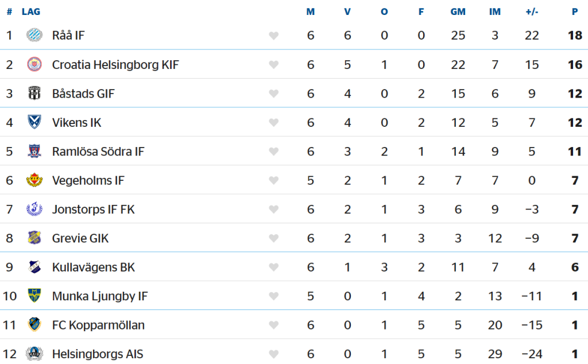Favorite Råå IF with the heart
Screen dimensions: 588x364
tap(273, 36)
